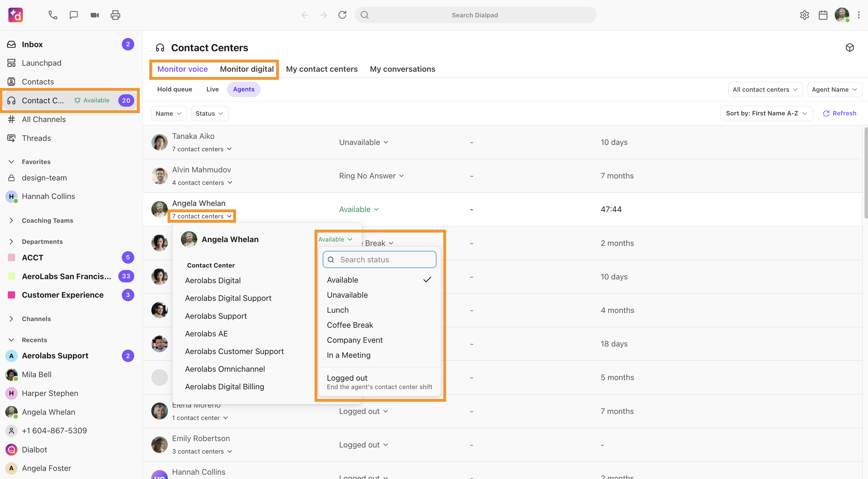Click the Refresh link

click(839, 113)
